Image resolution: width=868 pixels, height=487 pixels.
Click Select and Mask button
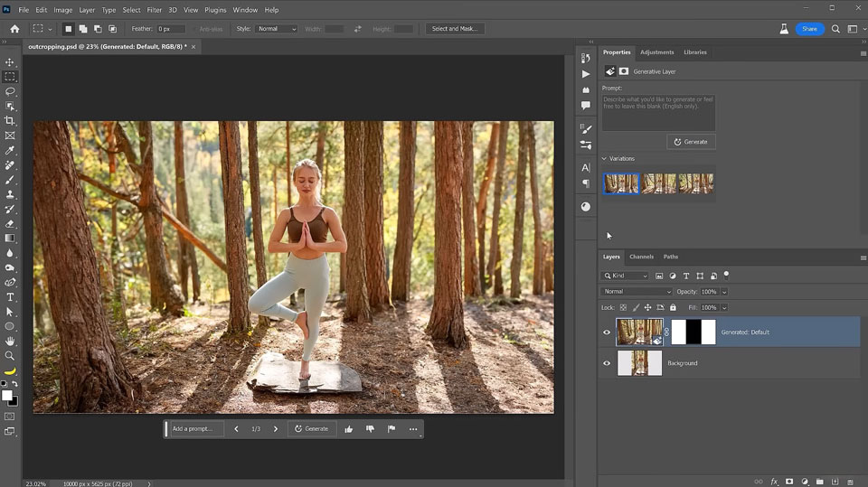(455, 29)
